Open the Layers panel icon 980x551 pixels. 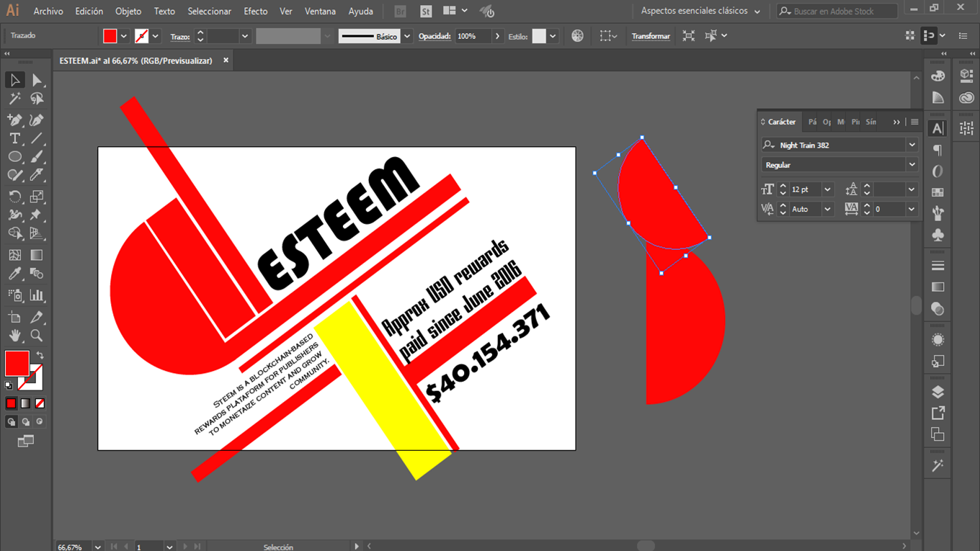(x=937, y=392)
